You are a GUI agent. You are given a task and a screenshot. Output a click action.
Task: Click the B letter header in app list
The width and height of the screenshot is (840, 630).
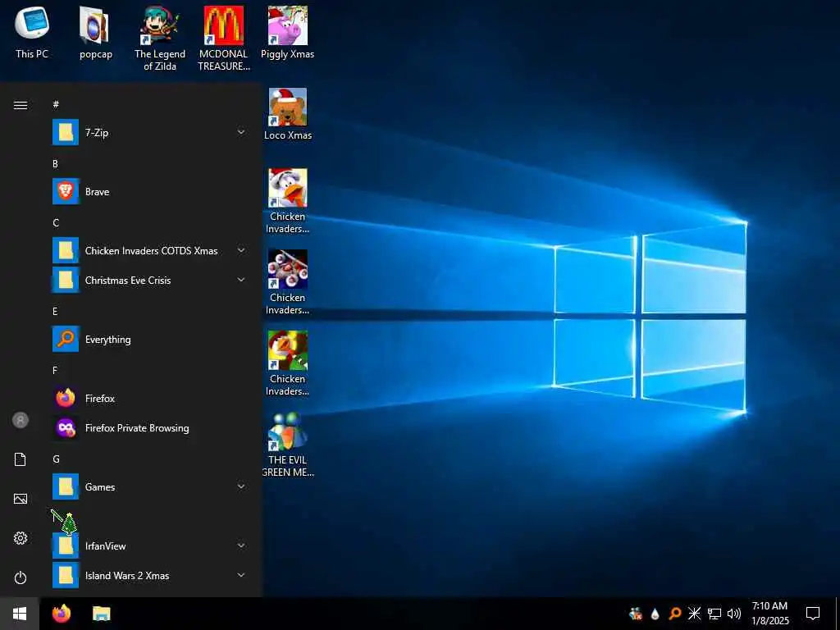tap(55, 164)
